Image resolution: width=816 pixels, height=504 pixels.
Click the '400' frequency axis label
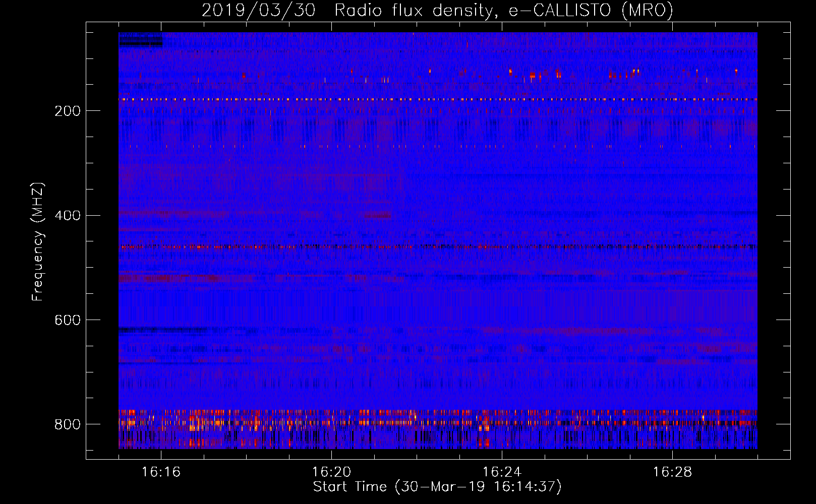[x=68, y=216]
